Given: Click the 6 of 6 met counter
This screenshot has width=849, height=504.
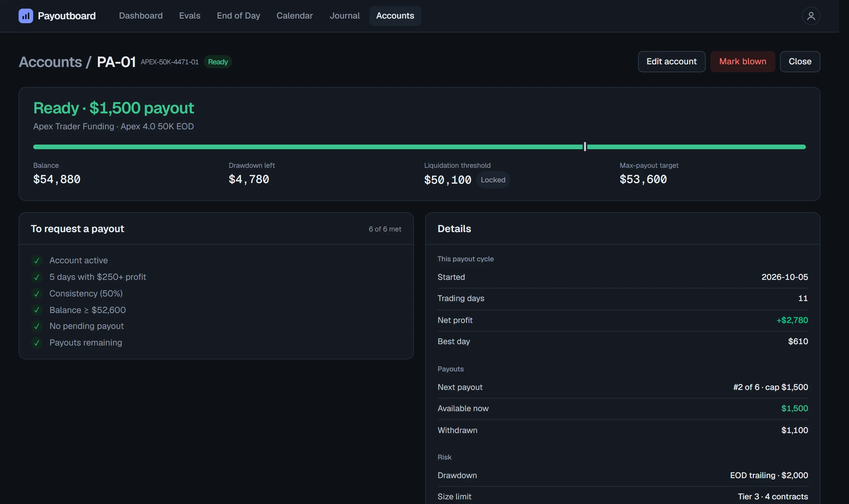Looking at the screenshot, I should click(385, 229).
